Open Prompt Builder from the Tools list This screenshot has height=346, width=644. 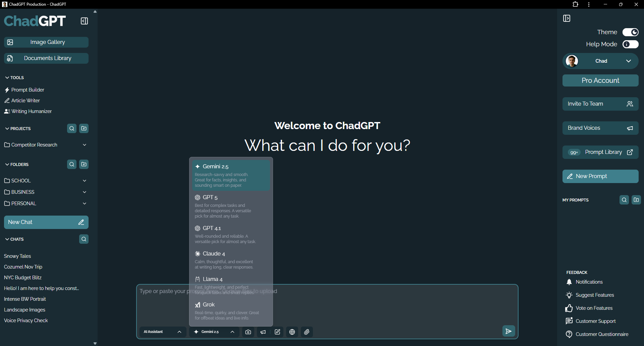point(27,90)
